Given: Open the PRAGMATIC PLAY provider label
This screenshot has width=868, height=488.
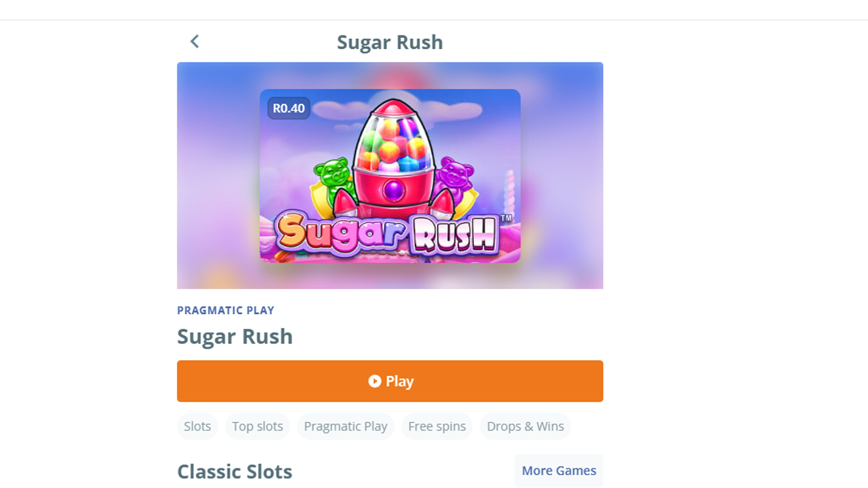Looking at the screenshot, I should (226, 310).
